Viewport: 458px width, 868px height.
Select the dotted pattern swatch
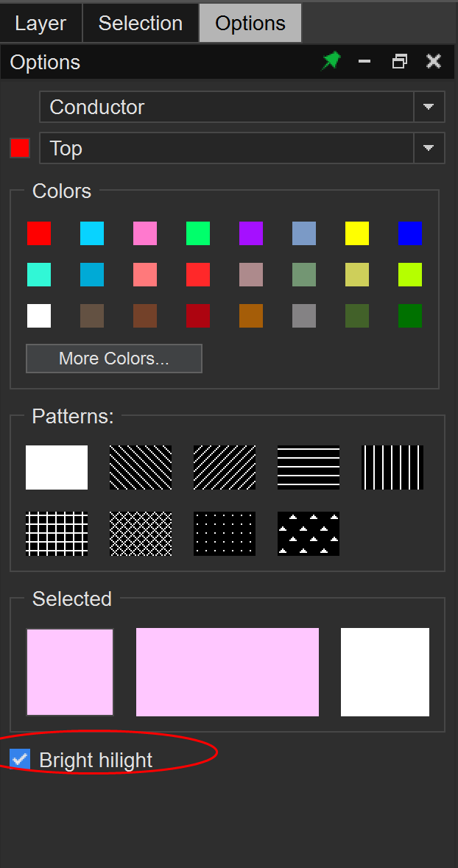(x=225, y=534)
